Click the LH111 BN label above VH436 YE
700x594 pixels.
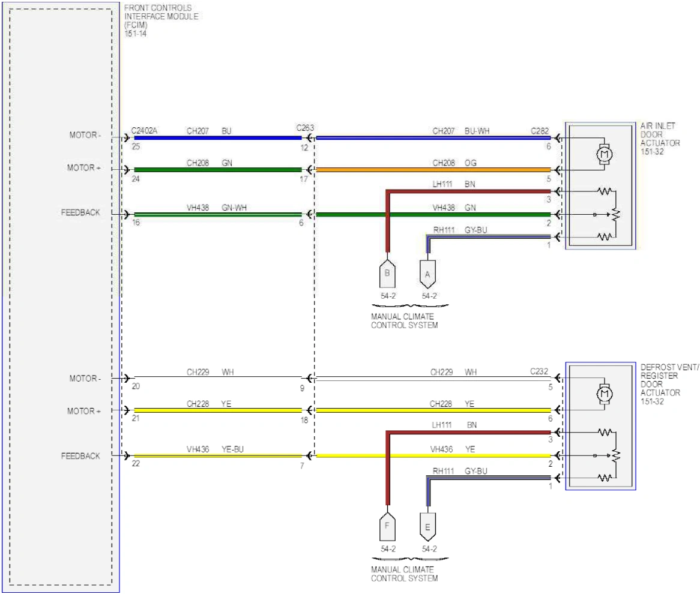(x=454, y=425)
